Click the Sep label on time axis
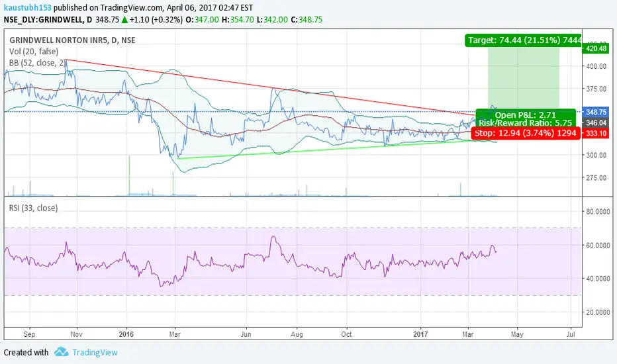Screen dimensions: 617x364 point(29,334)
